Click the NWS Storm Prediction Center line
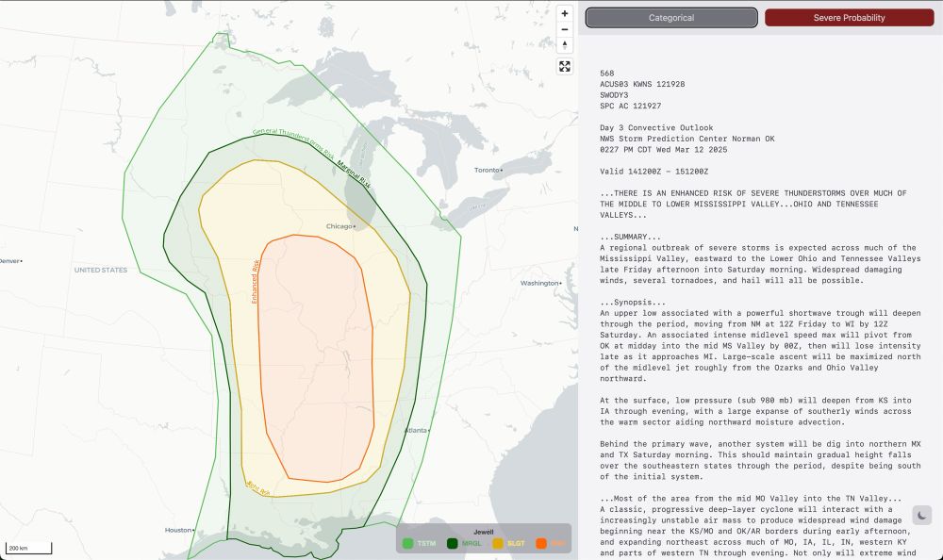 coord(687,139)
